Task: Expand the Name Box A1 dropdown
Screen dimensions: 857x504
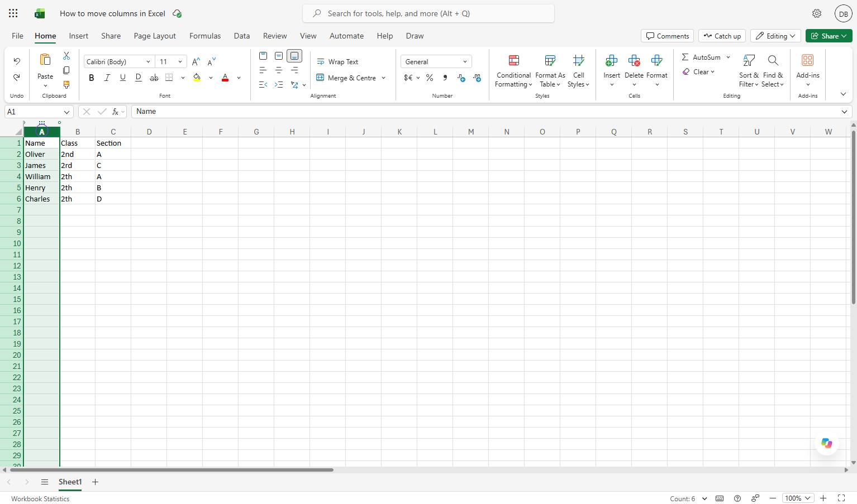Action: click(66, 112)
